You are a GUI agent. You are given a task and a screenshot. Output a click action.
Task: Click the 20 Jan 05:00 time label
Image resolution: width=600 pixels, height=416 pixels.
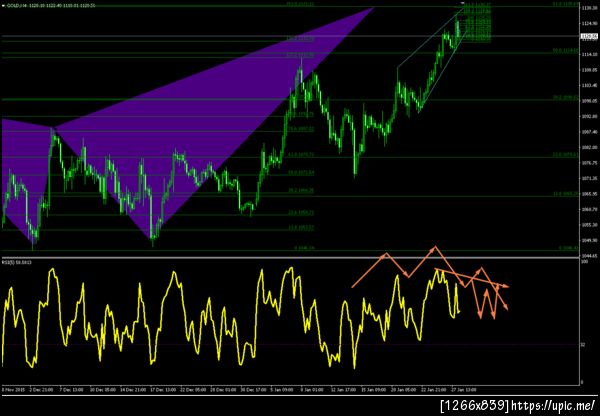point(403,390)
